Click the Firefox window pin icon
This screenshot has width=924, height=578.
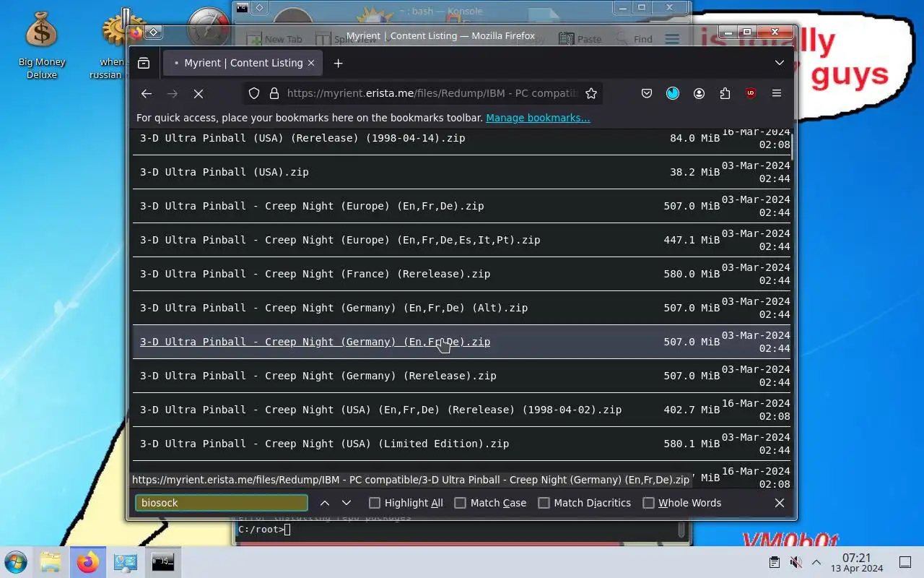pyautogui.click(x=153, y=33)
